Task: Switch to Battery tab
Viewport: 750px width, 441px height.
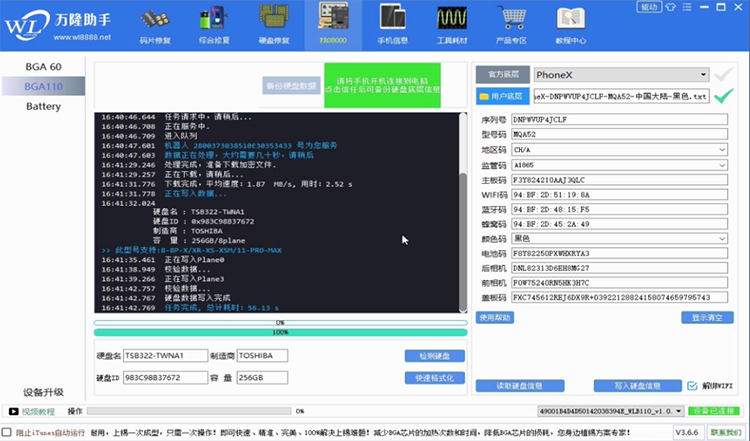Action: click(x=43, y=106)
